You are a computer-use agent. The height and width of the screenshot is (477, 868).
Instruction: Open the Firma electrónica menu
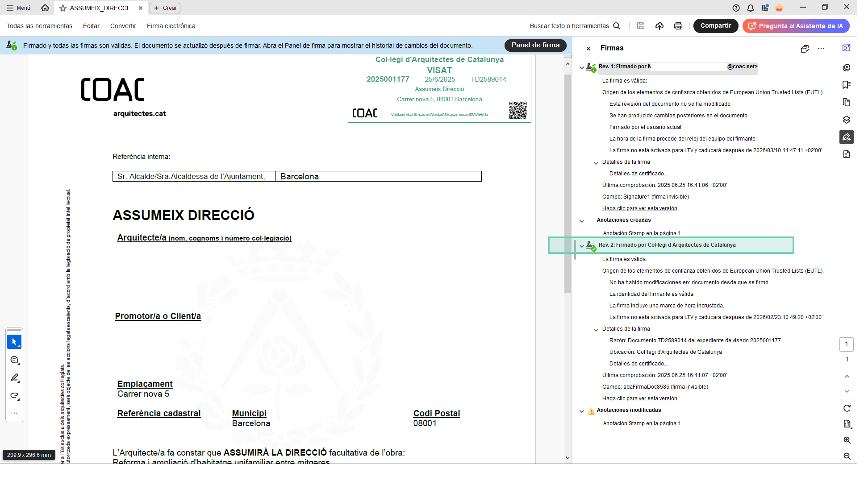tap(171, 26)
